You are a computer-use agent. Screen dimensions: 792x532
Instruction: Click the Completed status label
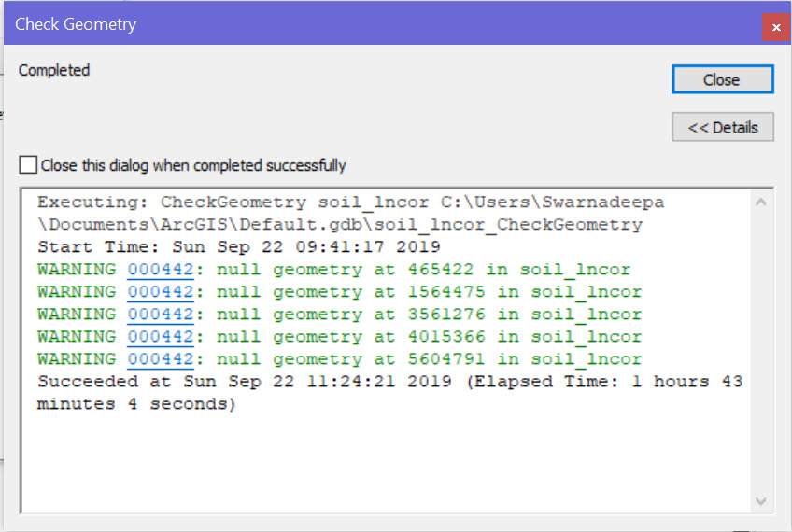(x=54, y=71)
